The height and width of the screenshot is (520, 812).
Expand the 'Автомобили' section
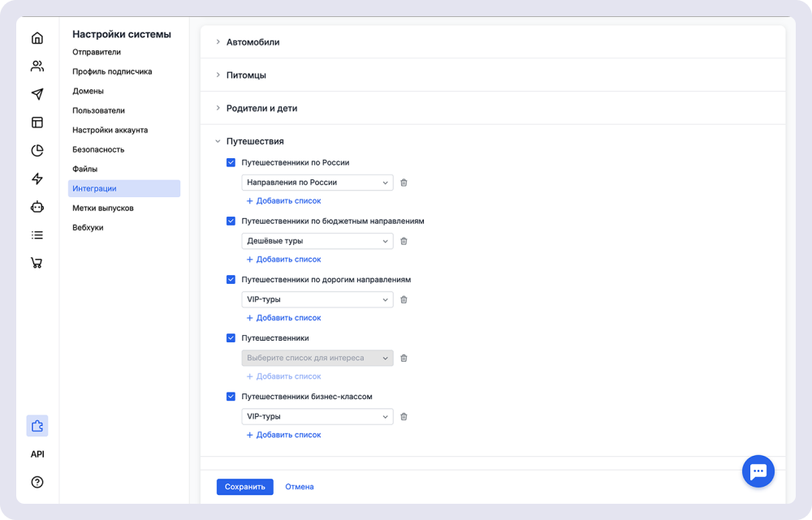point(253,42)
